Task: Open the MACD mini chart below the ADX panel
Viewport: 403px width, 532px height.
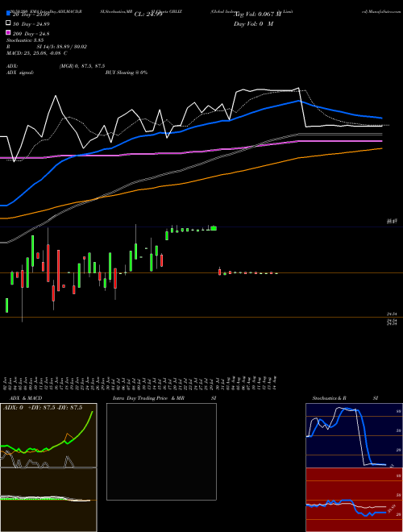Action: click(48, 500)
